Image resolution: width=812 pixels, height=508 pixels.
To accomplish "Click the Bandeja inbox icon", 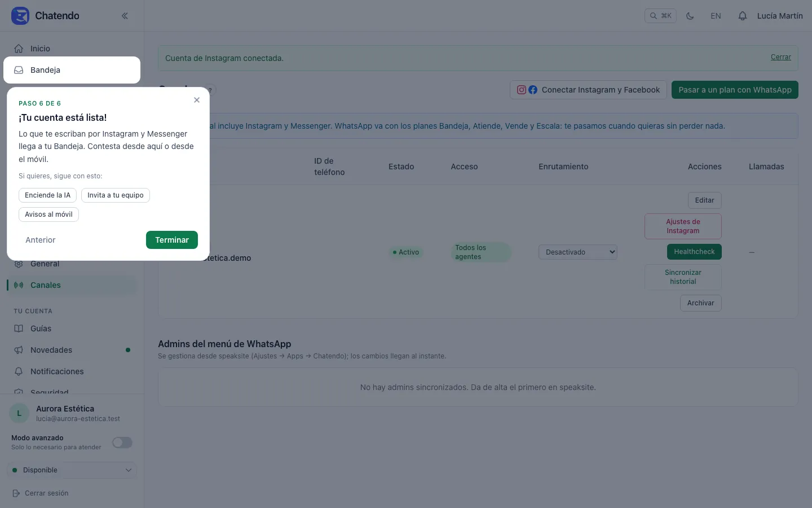I will (19, 70).
